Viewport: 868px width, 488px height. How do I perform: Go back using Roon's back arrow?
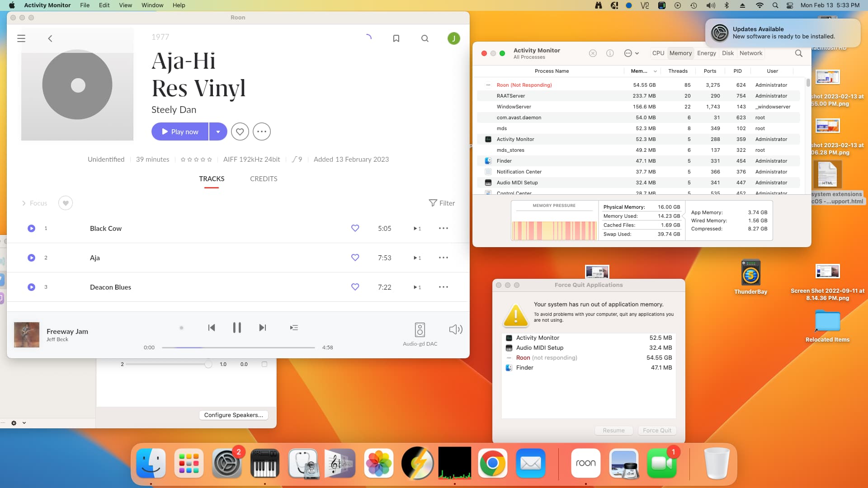pos(50,38)
